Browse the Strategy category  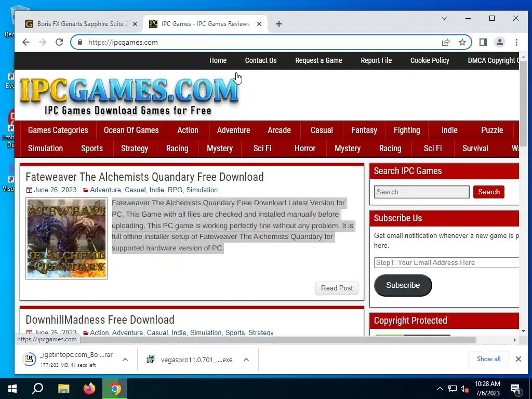point(135,149)
